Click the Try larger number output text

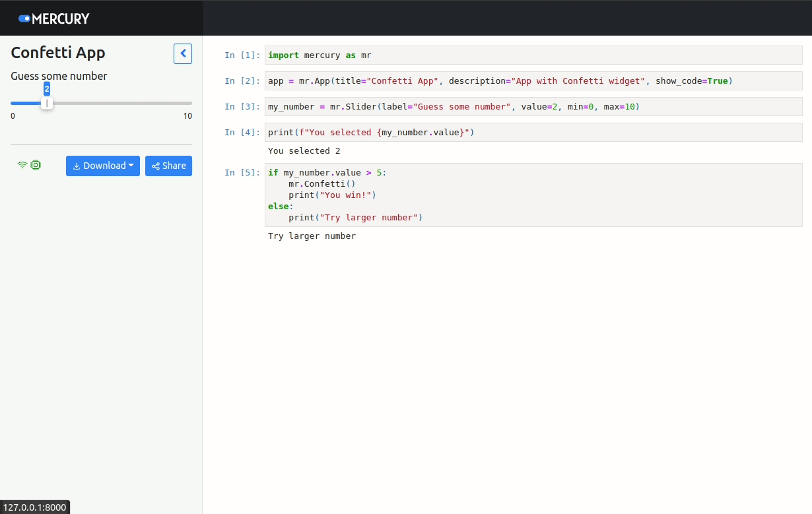coord(312,236)
